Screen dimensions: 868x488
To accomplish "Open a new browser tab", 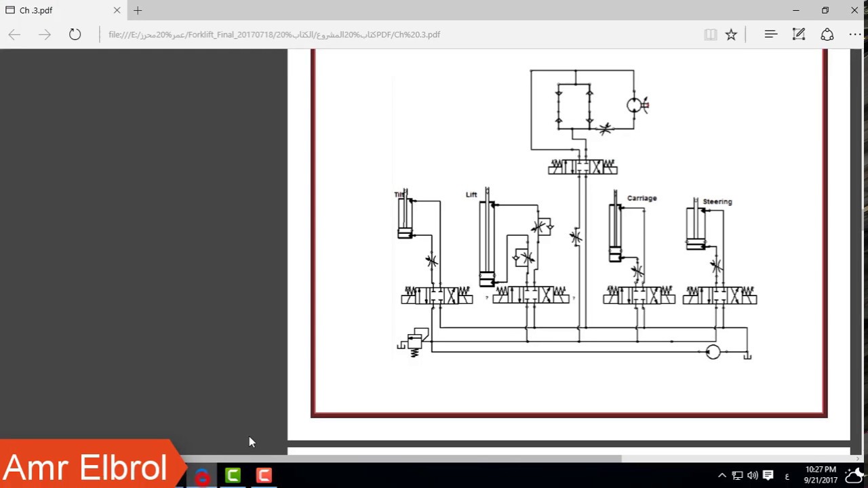I will pos(138,10).
